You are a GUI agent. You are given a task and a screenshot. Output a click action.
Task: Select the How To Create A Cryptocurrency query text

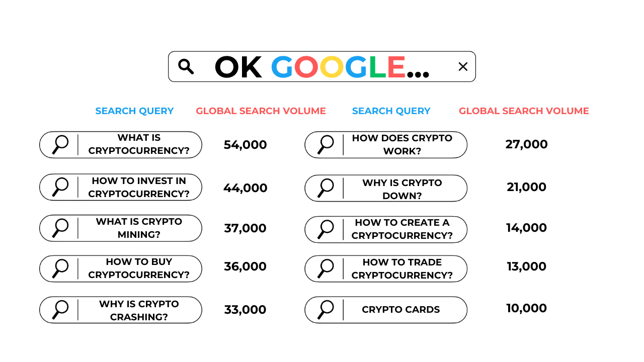(402, 229)
